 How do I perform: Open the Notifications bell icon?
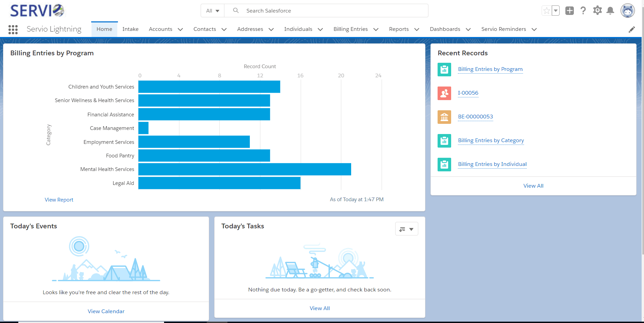tap(610, 11)
